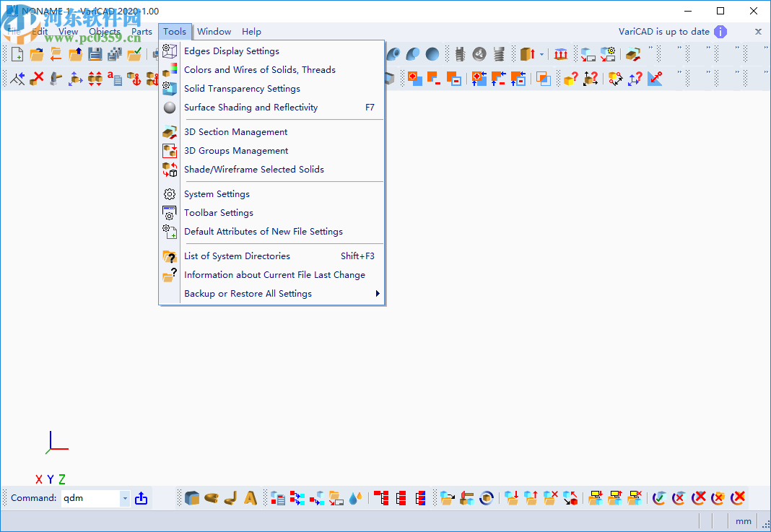The width and height of the screenshot is (771, 532).
Task: Click the red tree structure icon in bottom toolbar
Action: pyautogui.click(x=381, y=498)
